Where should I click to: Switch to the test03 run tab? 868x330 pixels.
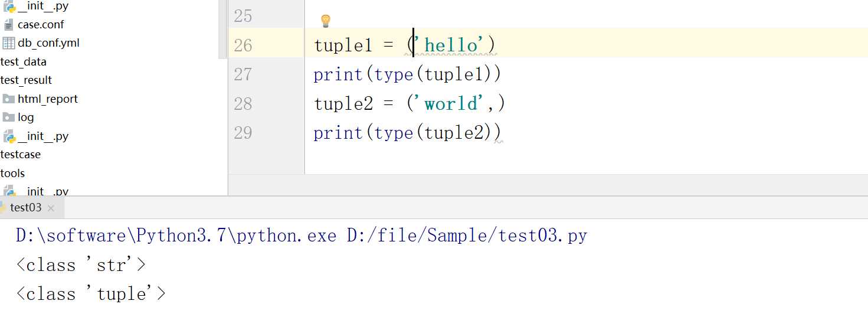coord(25,207)
